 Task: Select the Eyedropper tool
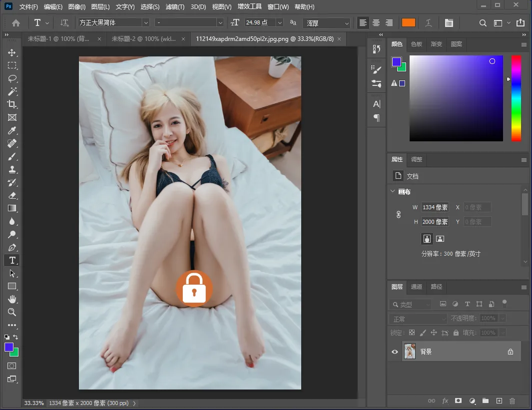(x=12, y=130)
